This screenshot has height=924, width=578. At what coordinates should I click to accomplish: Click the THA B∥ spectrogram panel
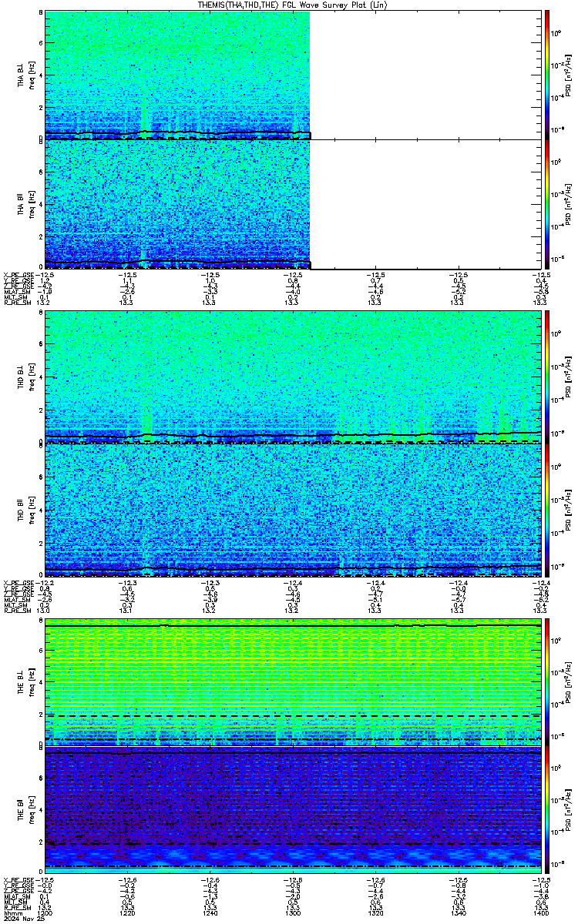tap(293, 204)
